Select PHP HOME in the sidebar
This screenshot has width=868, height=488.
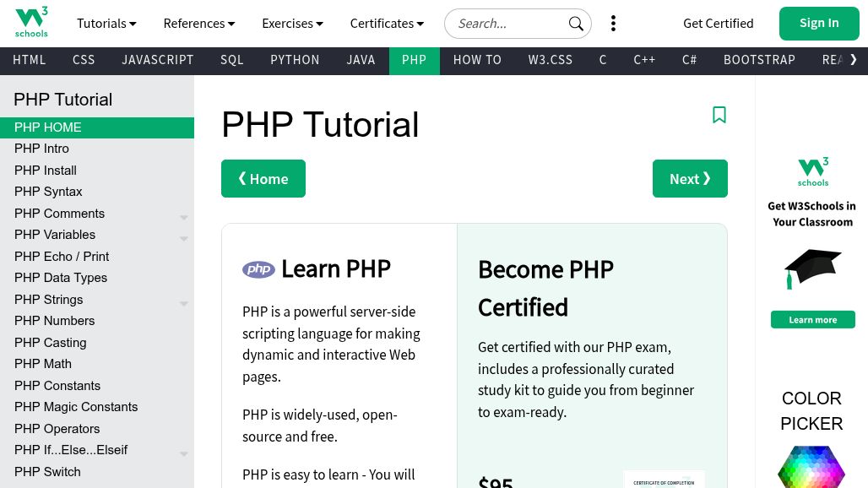click(x=97, y=127)
